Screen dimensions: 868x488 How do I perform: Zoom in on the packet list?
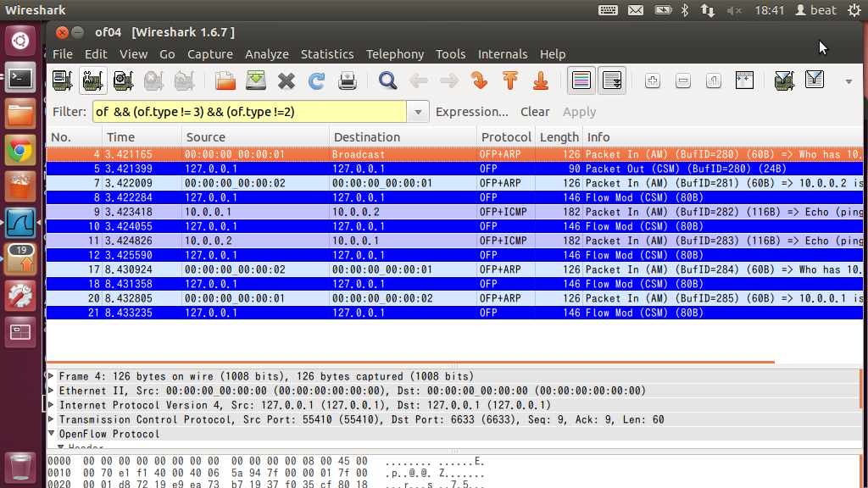pos(653,80)
